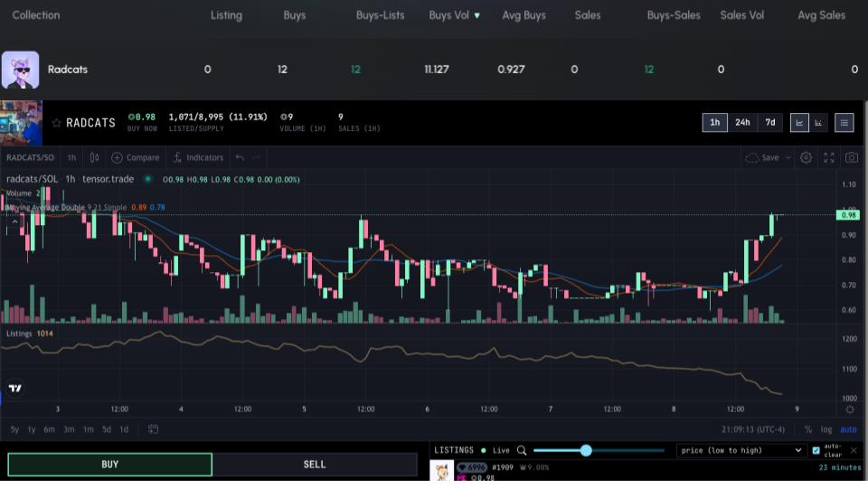Image resolution: width=868 pixels, height=488 pixels.
Task: Select the 1h stats timeframe
Action: point(714,123)
